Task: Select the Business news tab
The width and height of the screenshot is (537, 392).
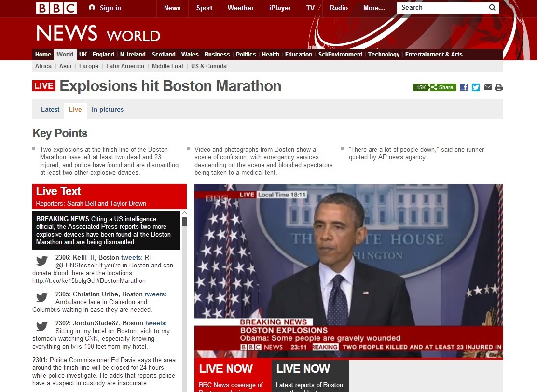Action: tap(217, 55)
